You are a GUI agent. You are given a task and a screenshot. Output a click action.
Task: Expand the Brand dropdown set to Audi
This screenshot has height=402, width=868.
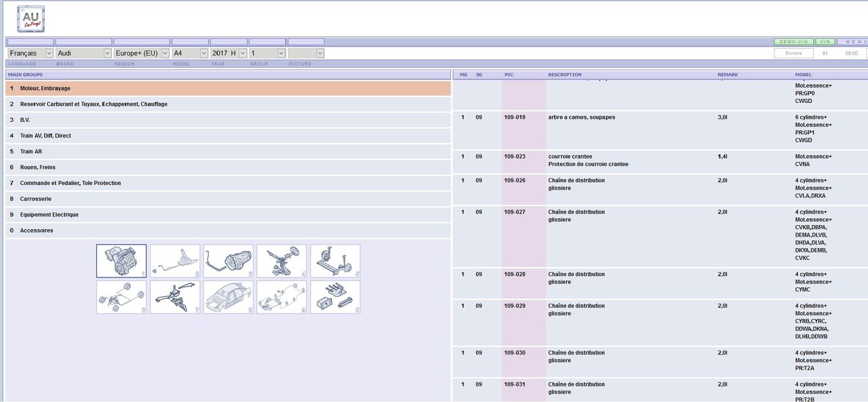[x=83, y=53]
